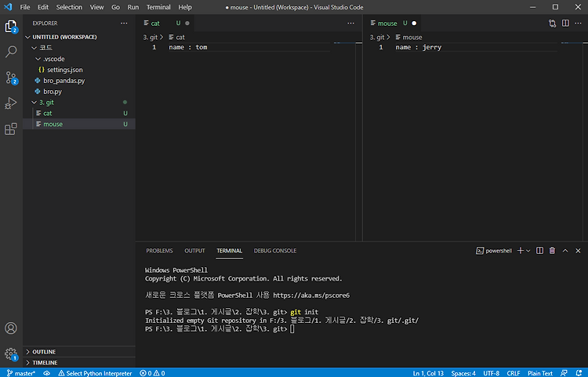
Task: Open the Manage gear icon
Action: (11, 354)
